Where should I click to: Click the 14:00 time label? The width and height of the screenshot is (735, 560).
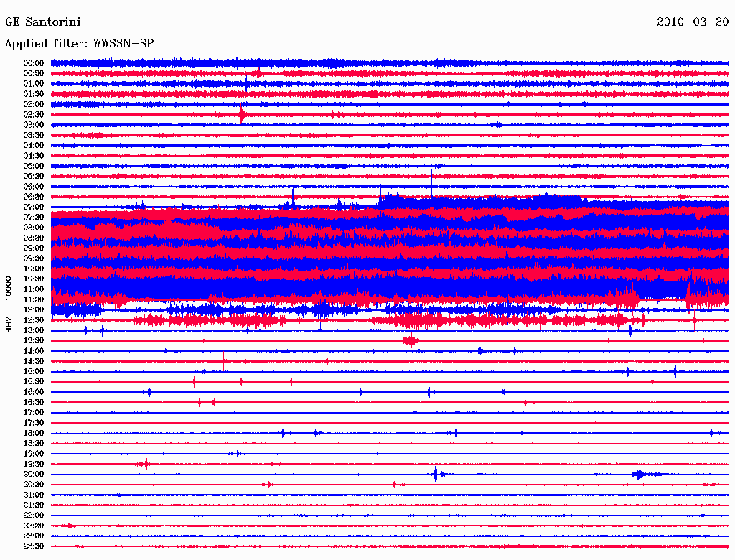tap(34, 351)
